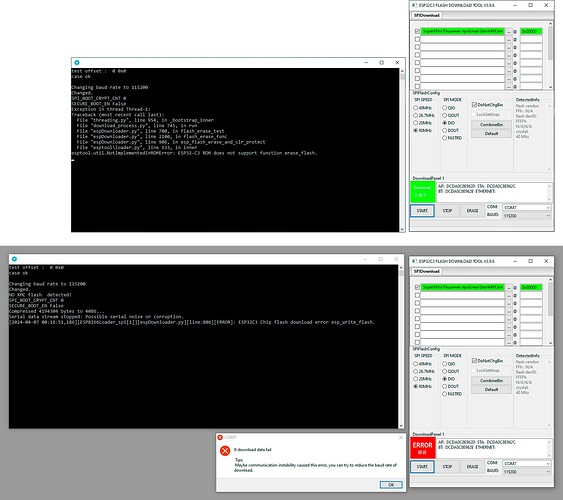
Task: Toggle DoNotChgBin checkbox in Download-status window
Action: 474,105
